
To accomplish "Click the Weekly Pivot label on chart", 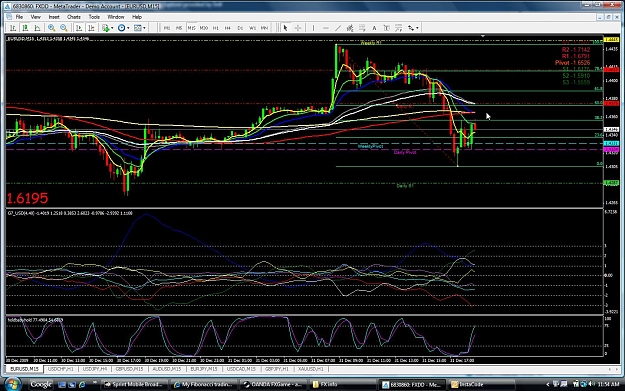I will click(x=370, y=146).
